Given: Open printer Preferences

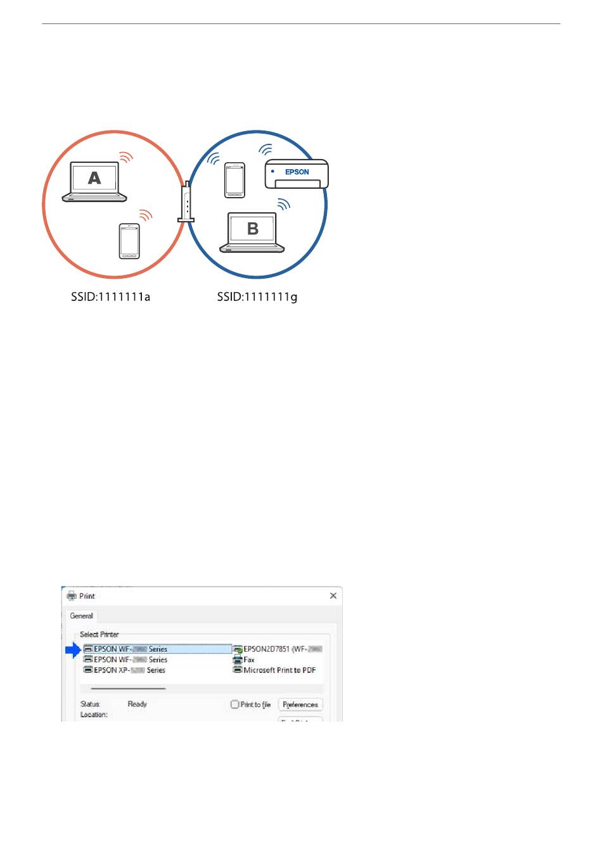Looking at the screenshot, I should [300, 705].
